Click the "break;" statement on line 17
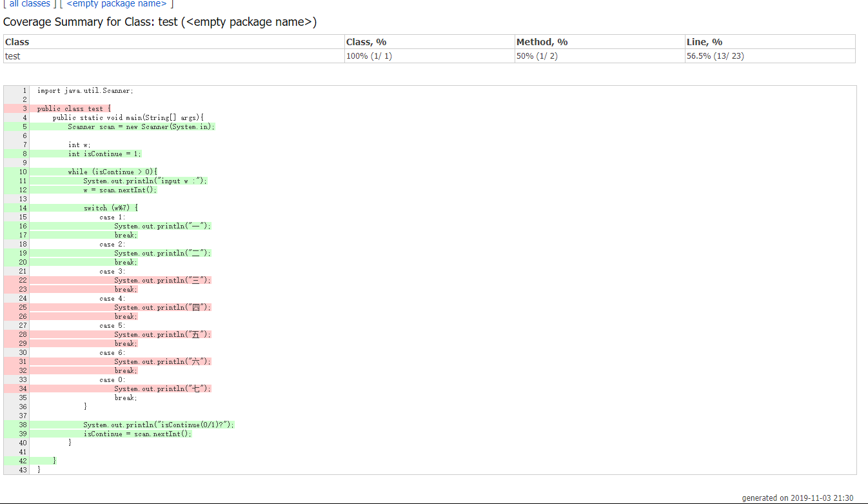868x504 pixels. pos(126,235)
